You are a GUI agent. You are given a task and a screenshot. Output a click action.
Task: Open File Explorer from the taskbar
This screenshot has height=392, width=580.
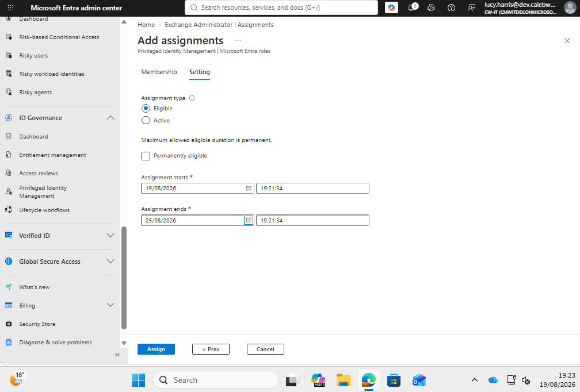(344, 380)
